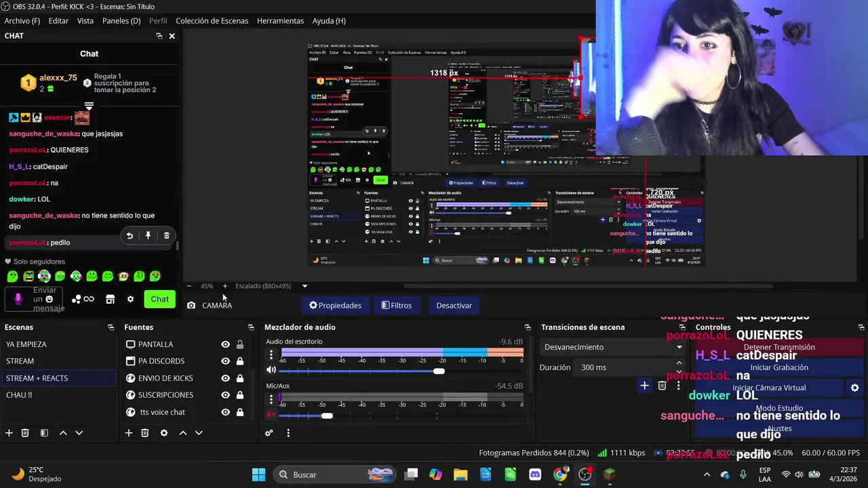Zoom out the preview with minus

[189, 286]
